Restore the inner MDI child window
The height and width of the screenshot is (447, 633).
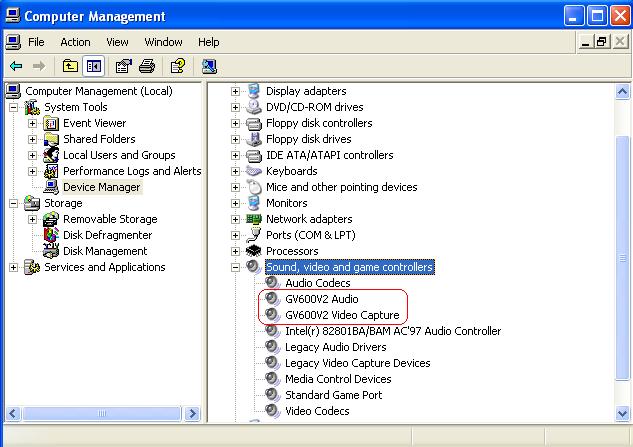pyautogui.click(x=602, y=42)
